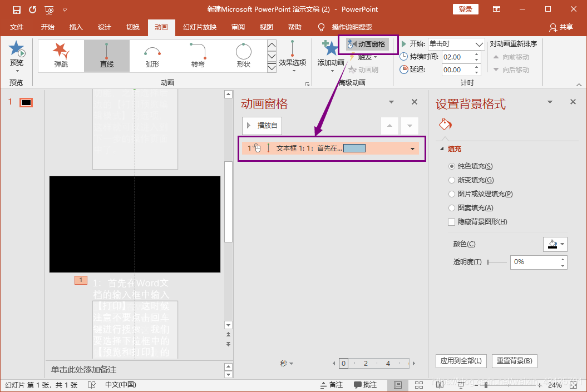The image size is (587, 392).
Task: Enable 隐藏背景图形 checkbox
Action: pos(451,222)
